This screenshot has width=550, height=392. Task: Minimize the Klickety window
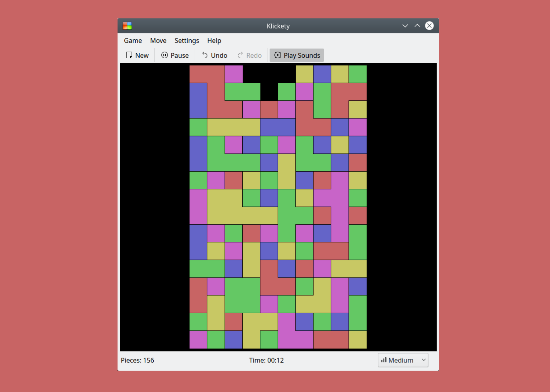point(405,26)
